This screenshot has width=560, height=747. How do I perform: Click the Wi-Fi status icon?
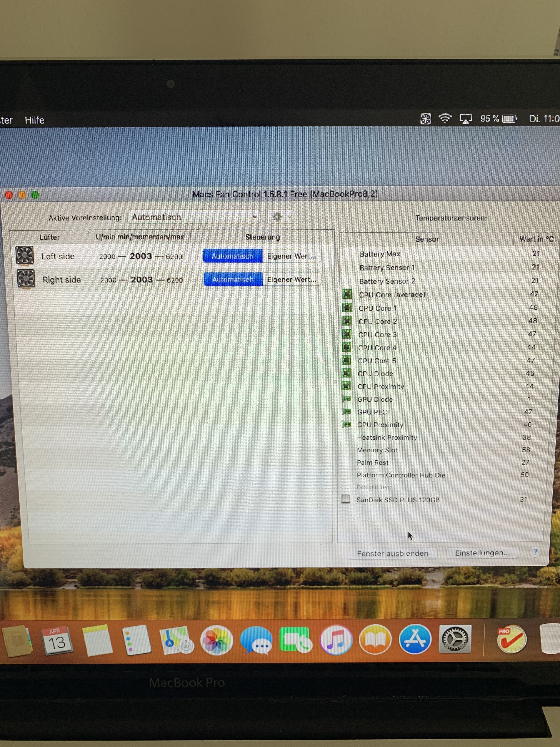point(445,119)
